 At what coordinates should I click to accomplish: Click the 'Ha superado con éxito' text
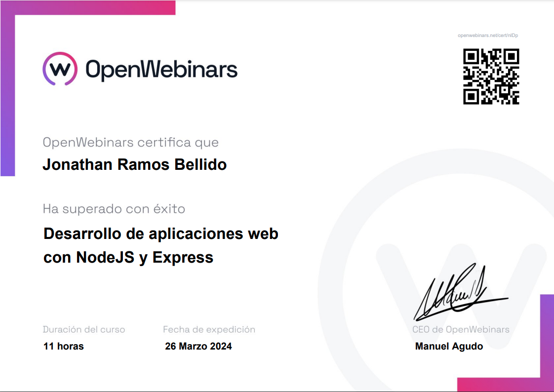tap(114, 209)
